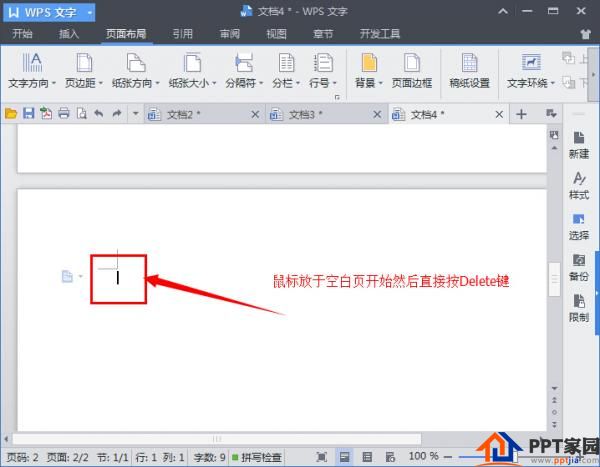Click 新建 new document in side pane
Viewport: 600px width, 467px height.
point(579,145)
